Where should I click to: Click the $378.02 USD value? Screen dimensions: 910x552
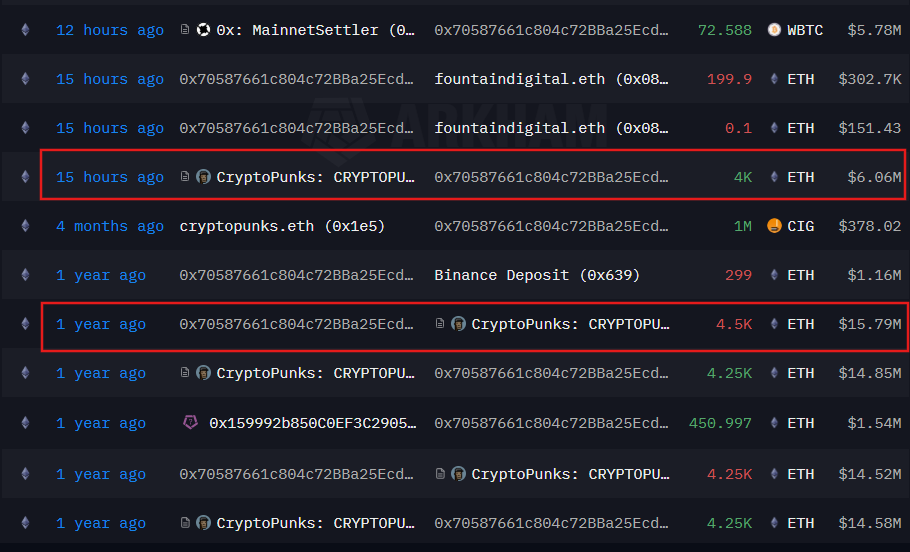coord(869,226)
